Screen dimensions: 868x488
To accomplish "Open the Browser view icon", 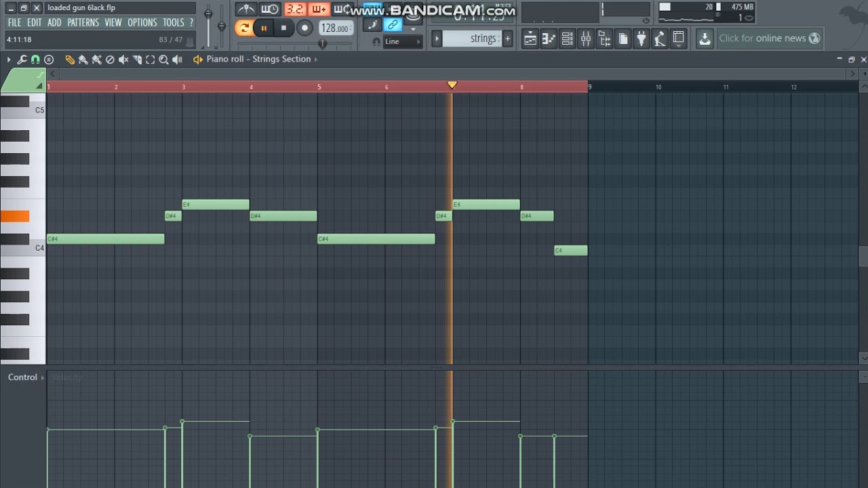I will point(604,39).
